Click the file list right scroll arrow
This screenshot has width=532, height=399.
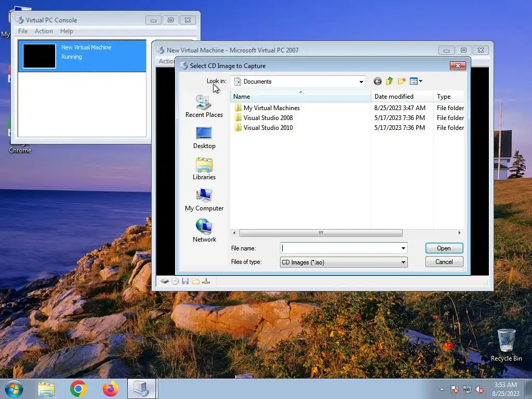click(x=459, y=233)
